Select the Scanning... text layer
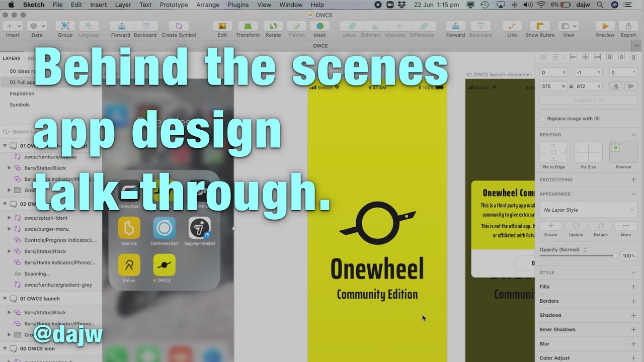The height and width of the screenshot is (362, 644). pyautogui.click(x=37, y=274)
